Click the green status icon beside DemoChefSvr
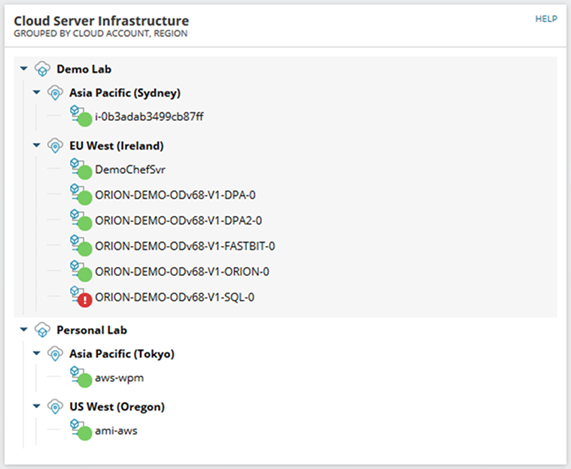Screen dimensions: 571x469 pos(85,172)
